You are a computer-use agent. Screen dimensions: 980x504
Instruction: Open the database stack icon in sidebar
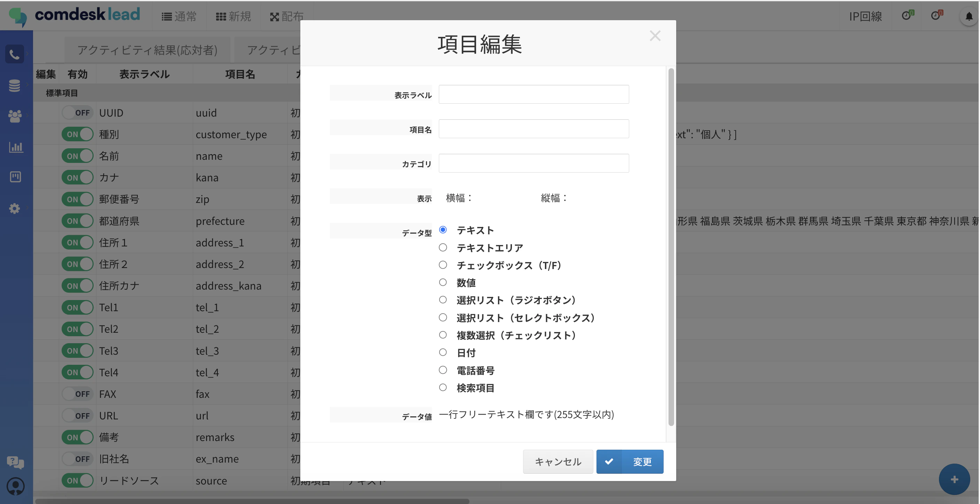(15, 86)
